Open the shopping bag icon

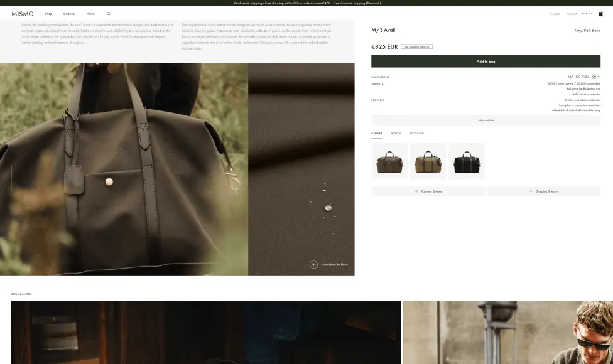coord(600,14)
